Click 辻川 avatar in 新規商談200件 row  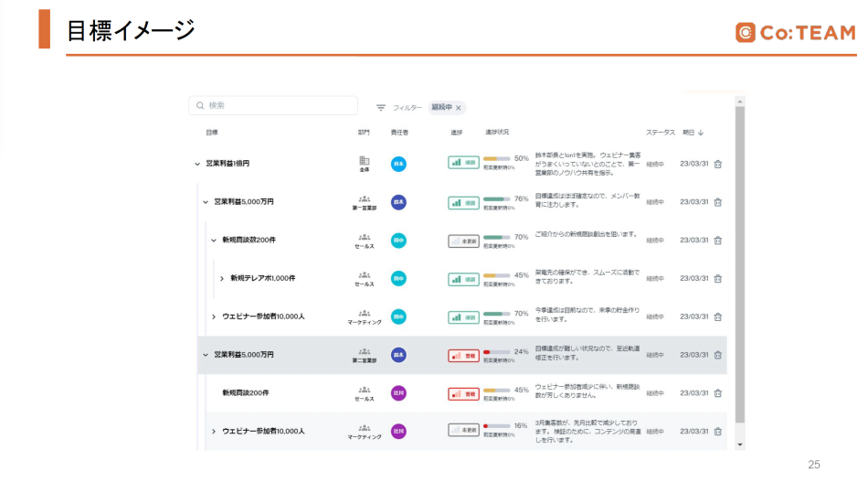click(398, 393)
